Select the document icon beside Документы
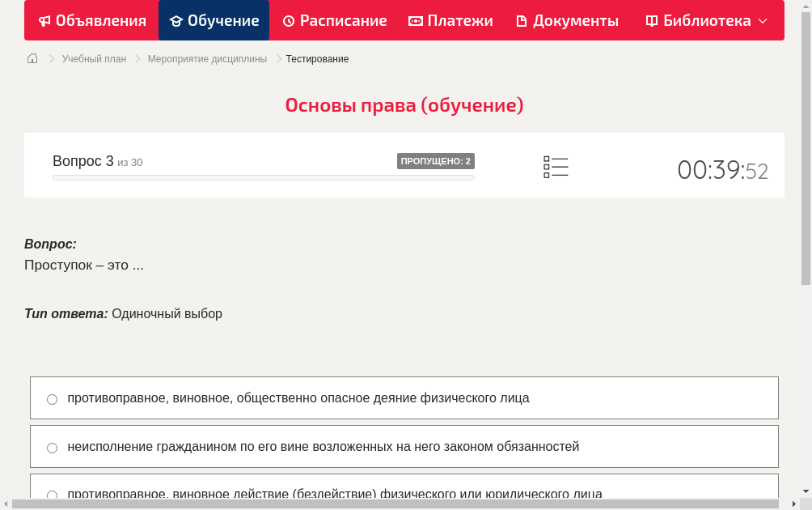 tap(522, 20)
